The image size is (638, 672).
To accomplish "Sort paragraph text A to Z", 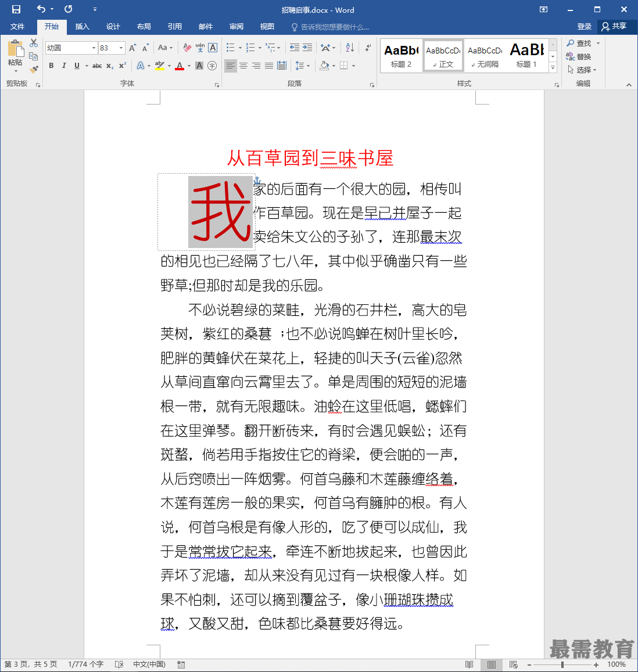I will pyautogui.click(x=350, y=48).
